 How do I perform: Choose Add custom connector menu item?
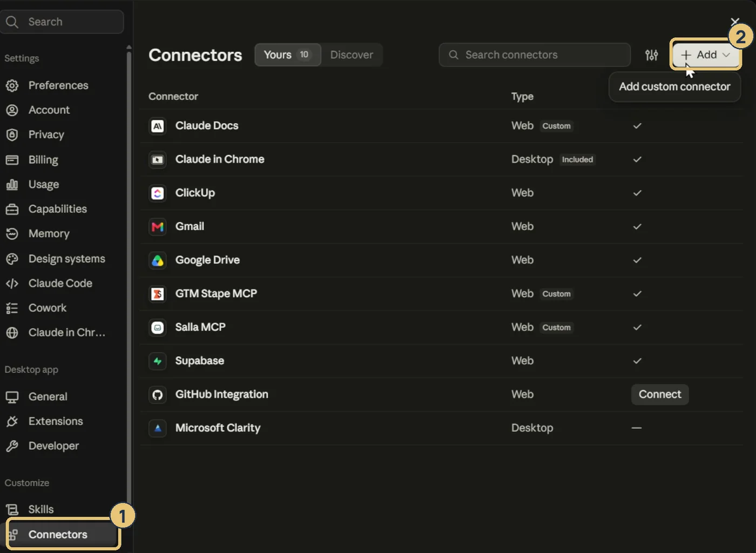coord(674,86)
